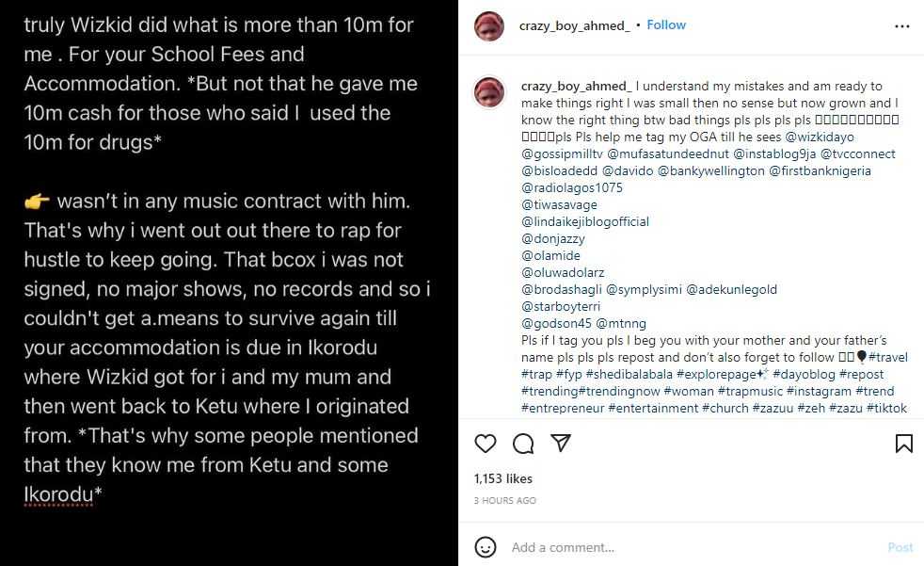Screen dimensions: 924x566
Task: Save the post with bookmark icon
Action: click(903, 444)
